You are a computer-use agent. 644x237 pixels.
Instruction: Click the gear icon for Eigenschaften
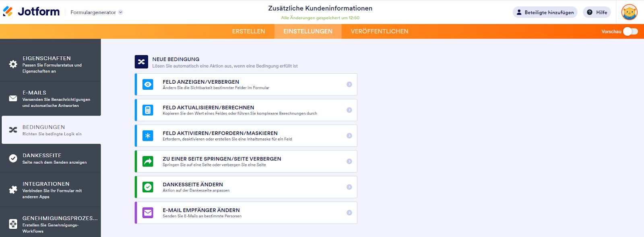coord(13,64)
